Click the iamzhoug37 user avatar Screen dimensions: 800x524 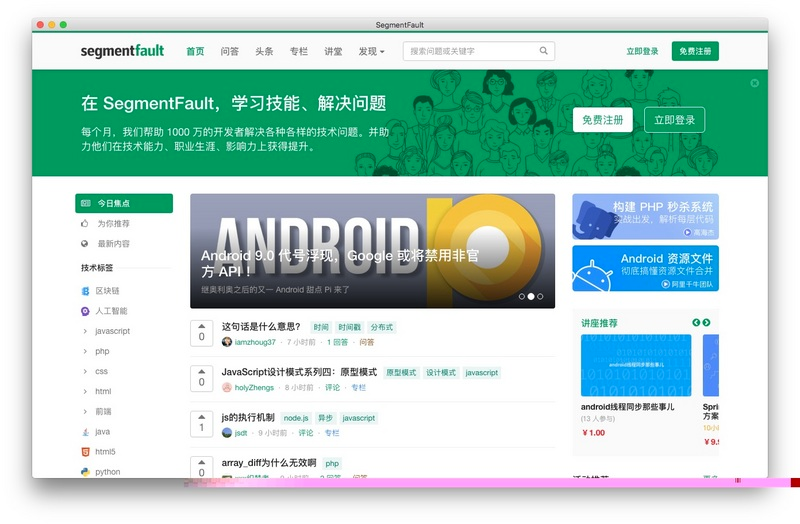[x=227, y=342]
